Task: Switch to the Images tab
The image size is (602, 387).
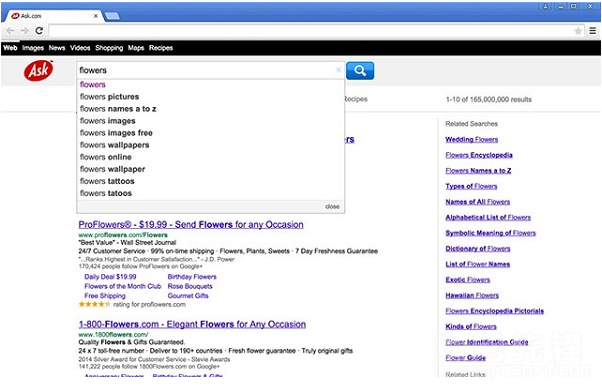Action: [33, 48]
